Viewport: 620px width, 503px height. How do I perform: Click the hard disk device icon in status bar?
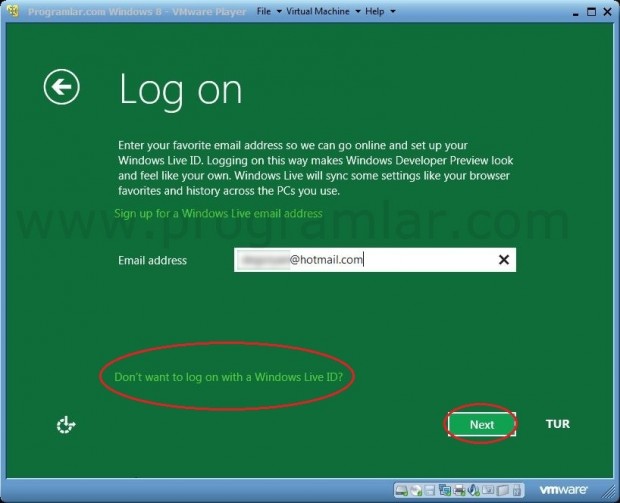pyautogui.click(x=402, y=490)
